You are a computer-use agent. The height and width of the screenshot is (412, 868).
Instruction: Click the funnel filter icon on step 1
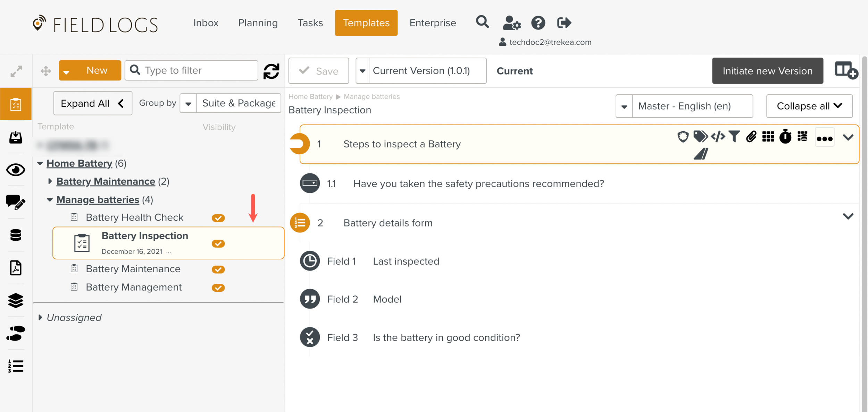tap(734, 137)
